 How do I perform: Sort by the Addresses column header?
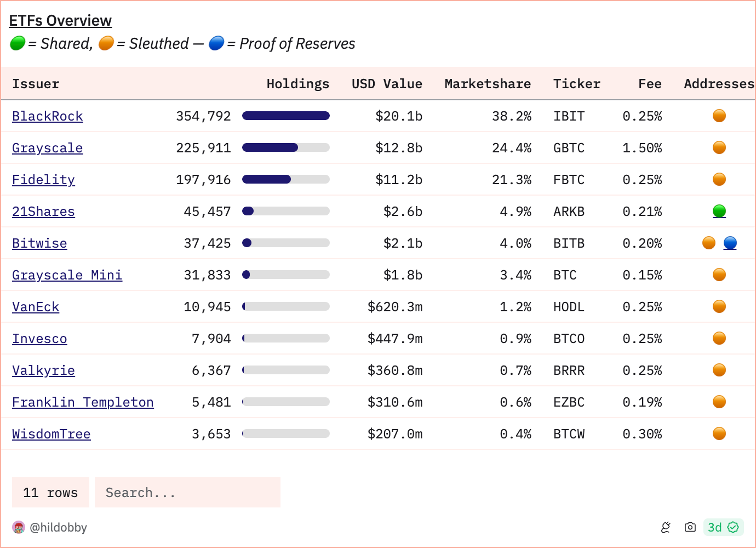coord(719,84)
